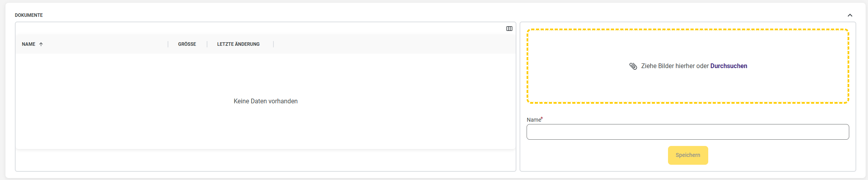The width and height of the screenshot is (868, 180).
Task: Click column divider after GRÖSSE header
Action: pos(207,44)
